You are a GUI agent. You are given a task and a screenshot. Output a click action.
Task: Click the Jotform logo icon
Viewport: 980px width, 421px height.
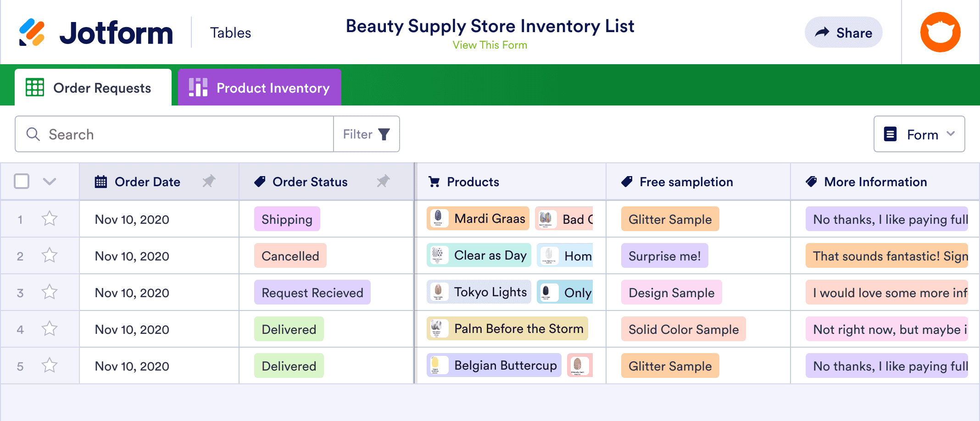pyautogui.click(x=32, y=33)
